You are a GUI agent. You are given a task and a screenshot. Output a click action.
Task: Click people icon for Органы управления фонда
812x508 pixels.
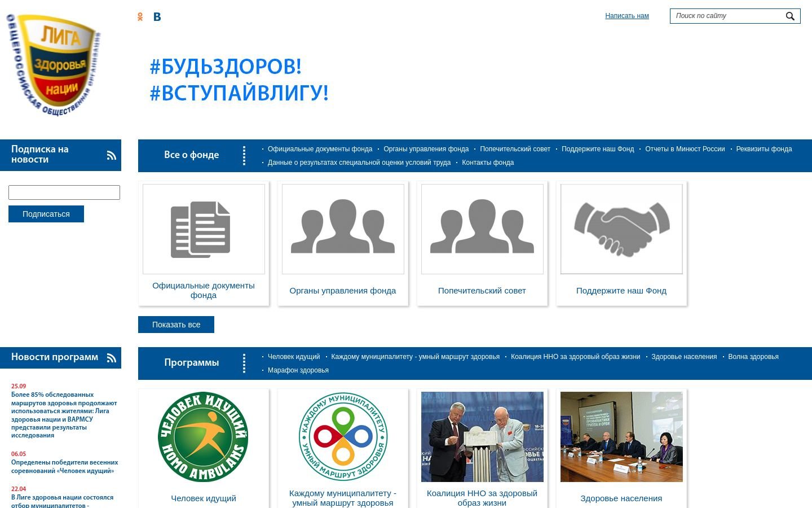point(343,229)
